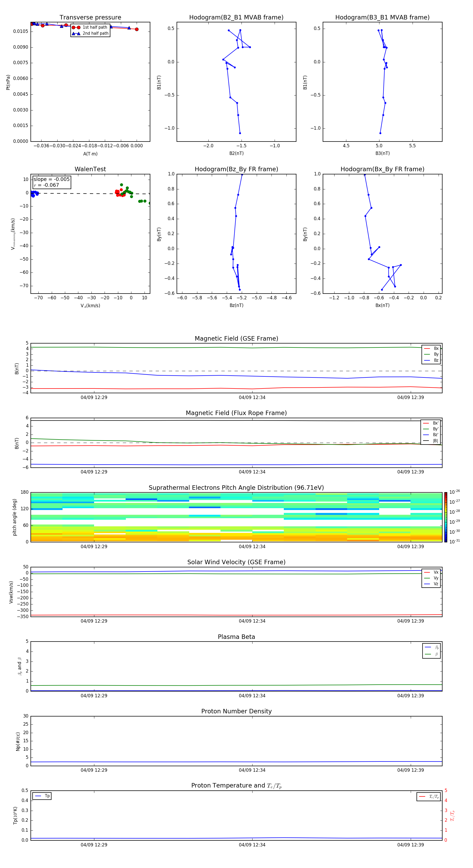Click the red 'Te/Tp' right axis label

(453, 815)
